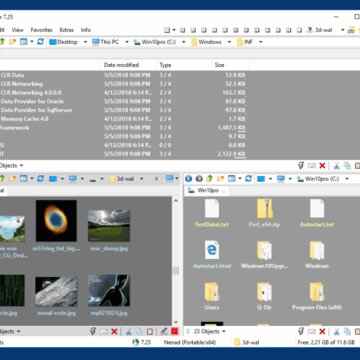
Task: Click the lightning run icon in top pane
Action: pyautogui.click(x=301, y=166)
